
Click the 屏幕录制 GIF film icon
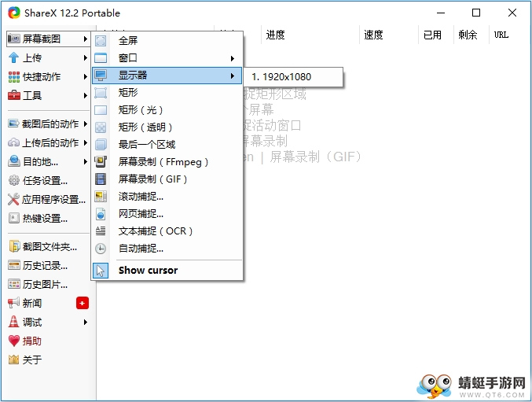tap(101, 179)
